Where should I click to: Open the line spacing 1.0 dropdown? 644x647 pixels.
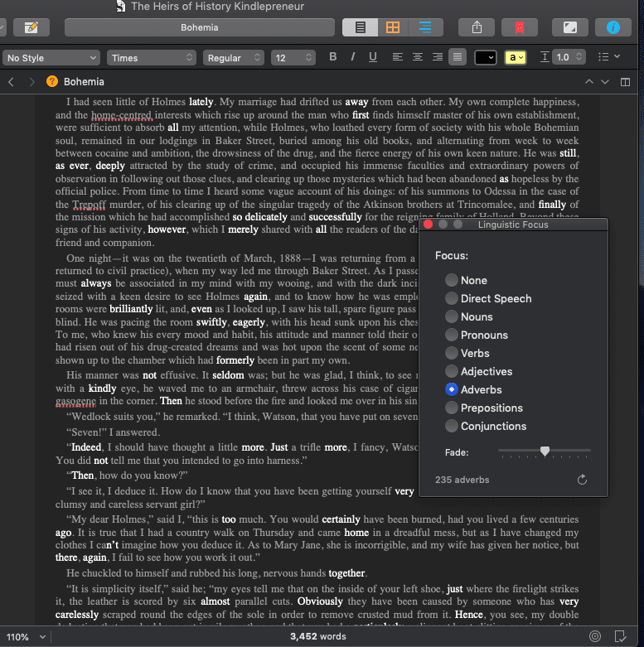click(569, 57)
